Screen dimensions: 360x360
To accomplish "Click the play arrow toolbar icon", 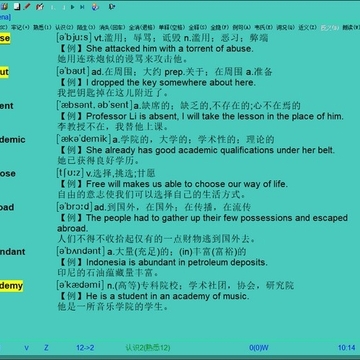I will [x=73, y=7].
